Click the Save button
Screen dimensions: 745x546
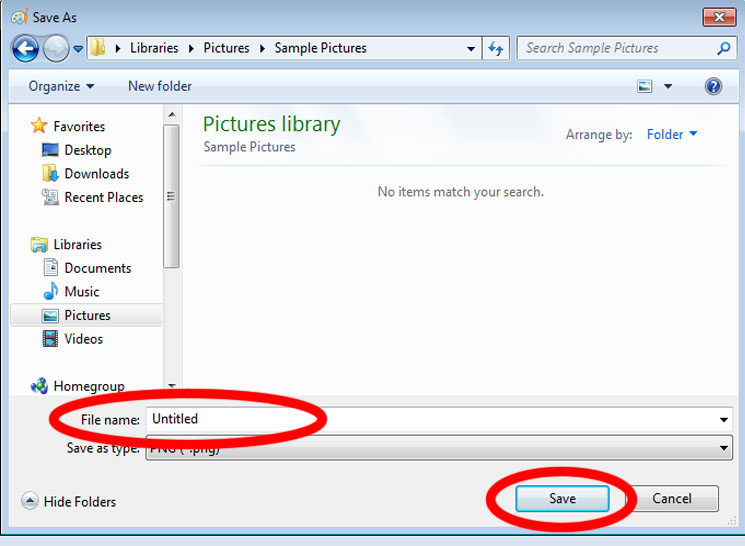click(x=562, y=498)
